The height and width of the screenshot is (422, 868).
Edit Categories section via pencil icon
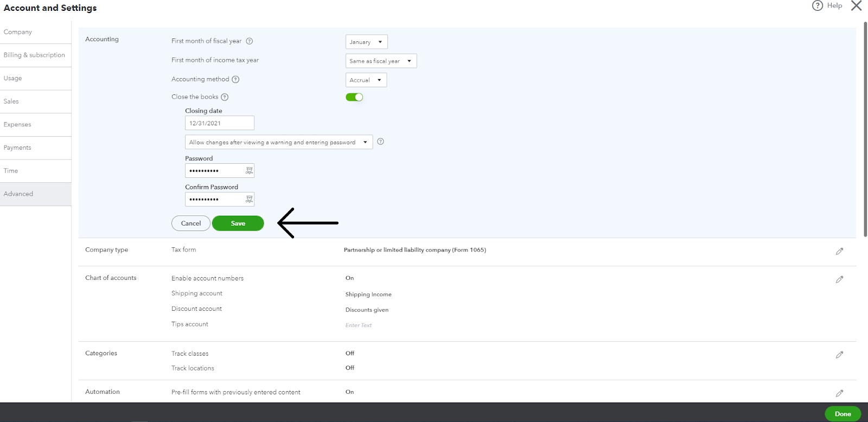click(x=839, y=355)
